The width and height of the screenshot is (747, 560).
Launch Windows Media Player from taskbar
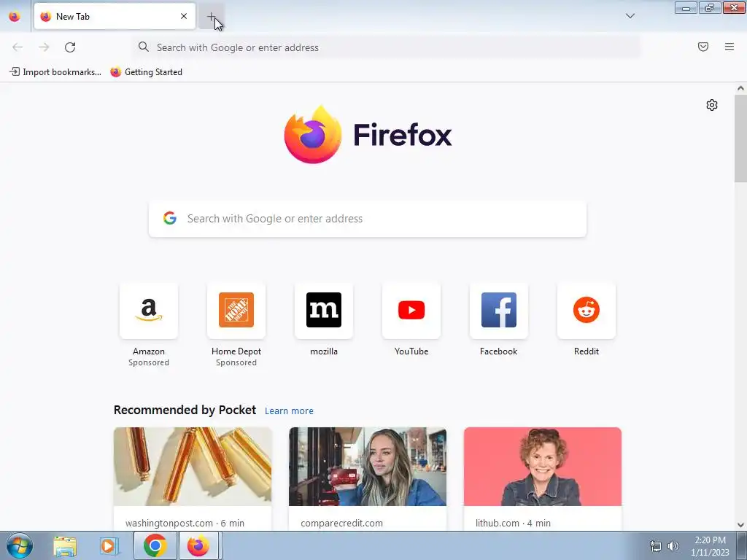[108, 546]
